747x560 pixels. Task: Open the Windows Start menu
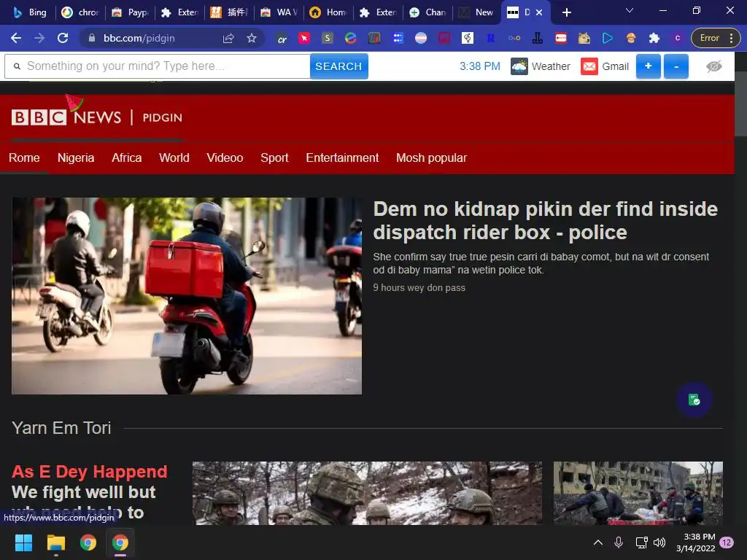pos(23,542)
